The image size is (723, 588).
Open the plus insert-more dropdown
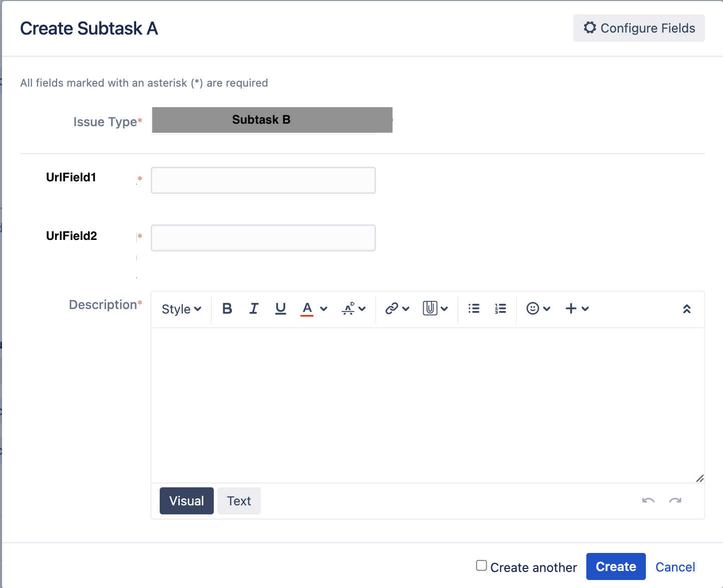coord(577,309)
